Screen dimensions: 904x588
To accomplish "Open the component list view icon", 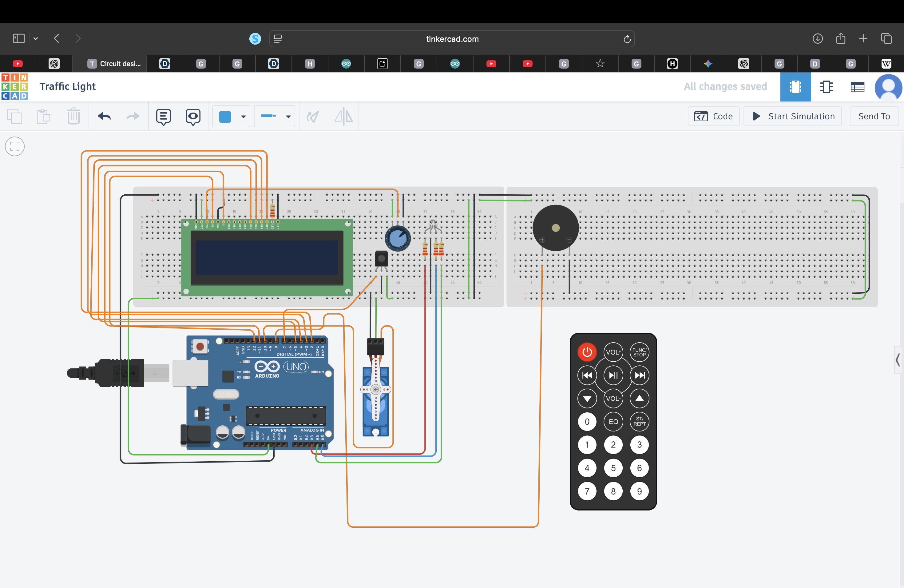I will point(857,87).
